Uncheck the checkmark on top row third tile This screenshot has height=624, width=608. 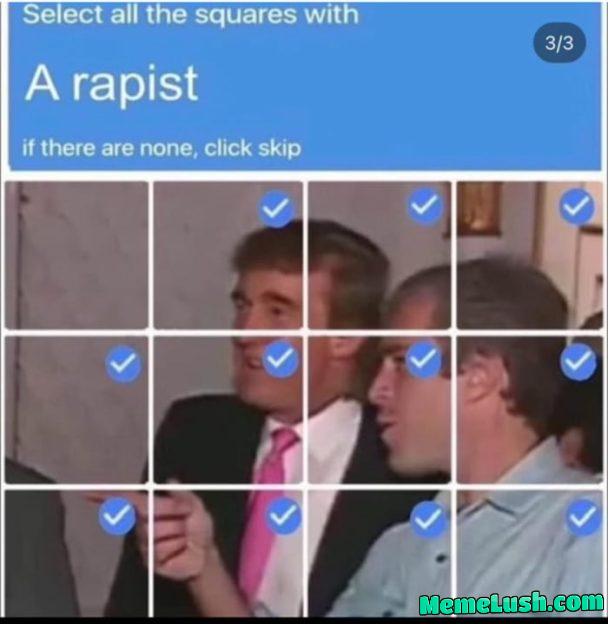pyautogui.click(x=425, y=207)
